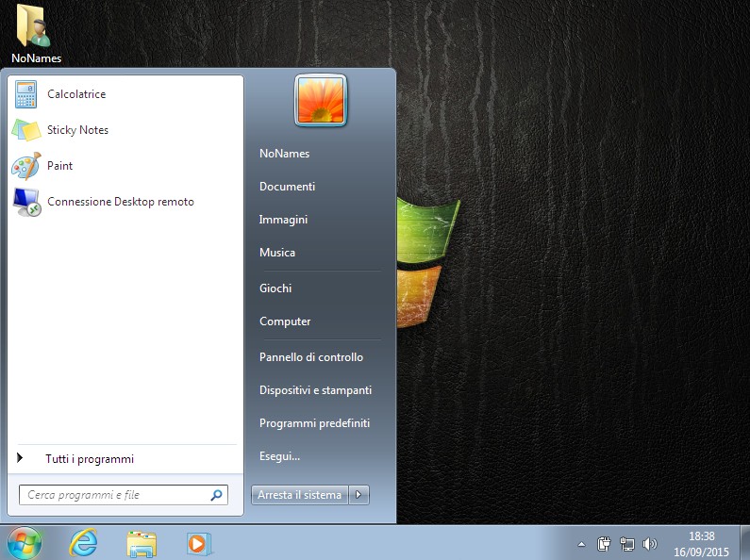Open Musica from the Start menu
Viewport: 750px width, 560px height.
point(277,253)
